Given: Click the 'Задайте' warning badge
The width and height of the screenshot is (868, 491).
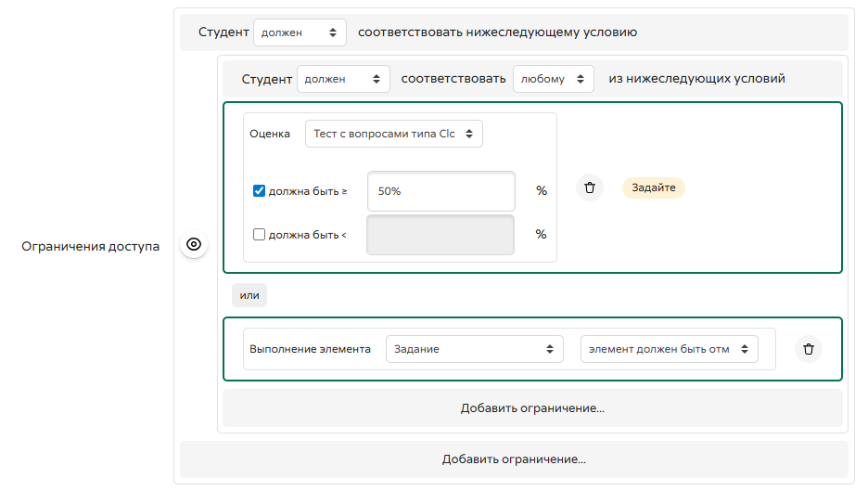Looking at the screenshot, I should 653,187.
